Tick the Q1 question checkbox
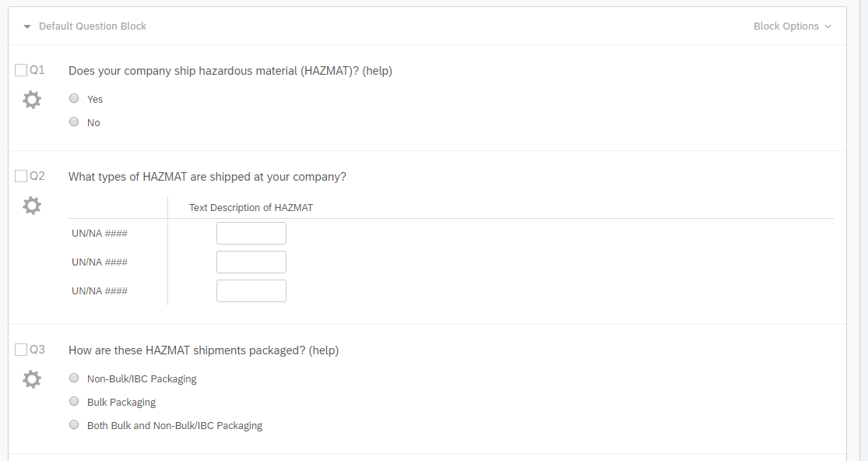868x461 pixels. click(21, 70)
